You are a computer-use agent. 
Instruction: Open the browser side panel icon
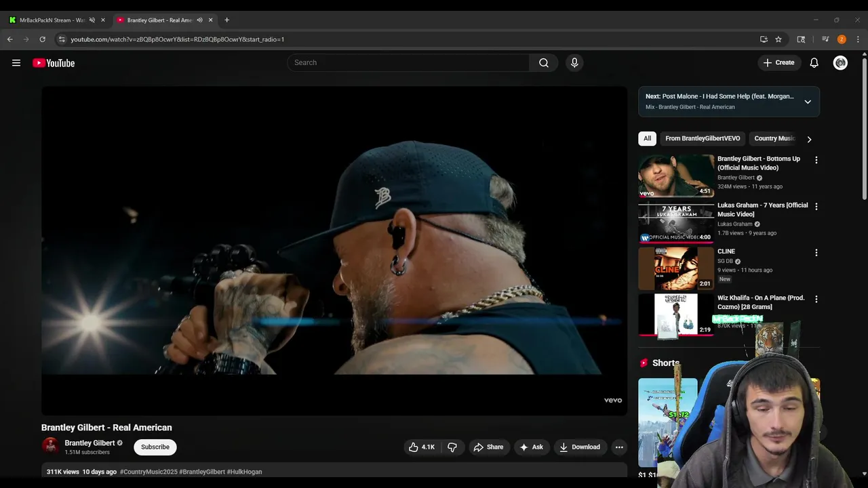coord(801,39)
